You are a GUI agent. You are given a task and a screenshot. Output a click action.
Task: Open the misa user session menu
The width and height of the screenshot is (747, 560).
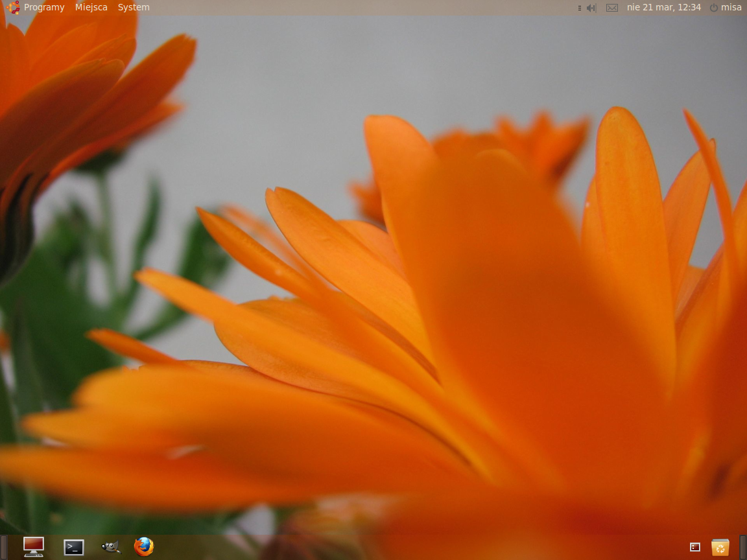pyautogui.click(x=731, y=7)
